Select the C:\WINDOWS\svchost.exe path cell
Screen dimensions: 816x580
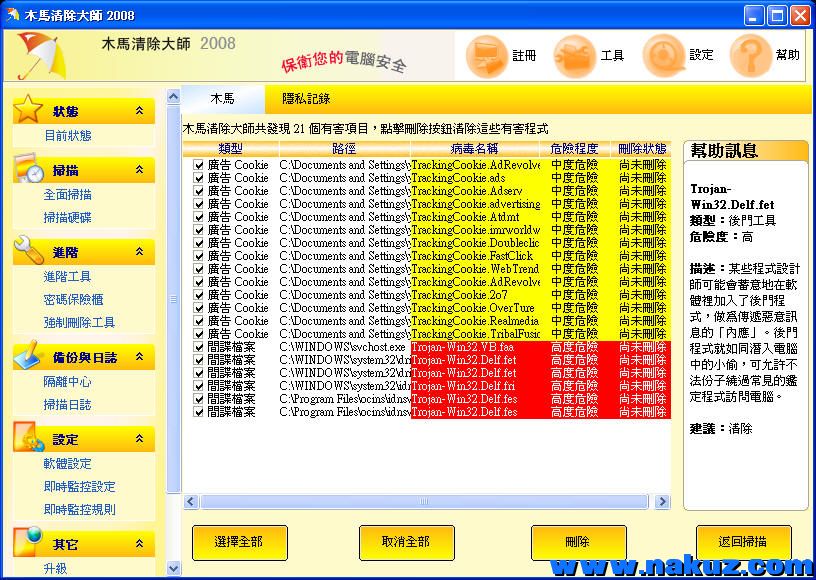coord(345,347)
